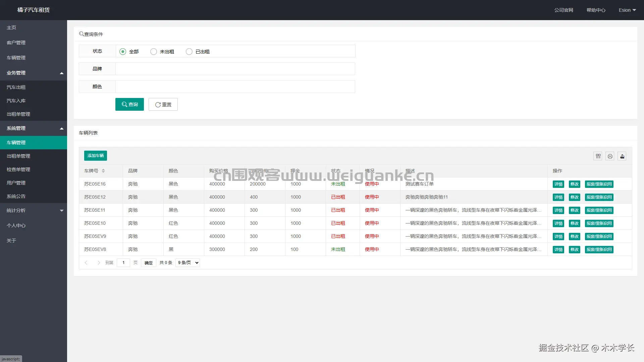Click 修改 for vehicle 苏E05E10

575,223
